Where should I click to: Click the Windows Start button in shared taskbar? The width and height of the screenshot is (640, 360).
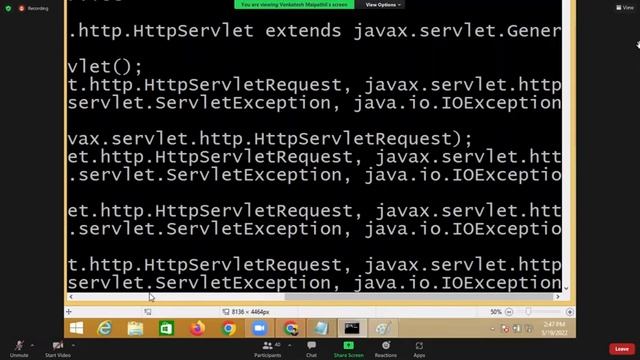pos(76,328)
